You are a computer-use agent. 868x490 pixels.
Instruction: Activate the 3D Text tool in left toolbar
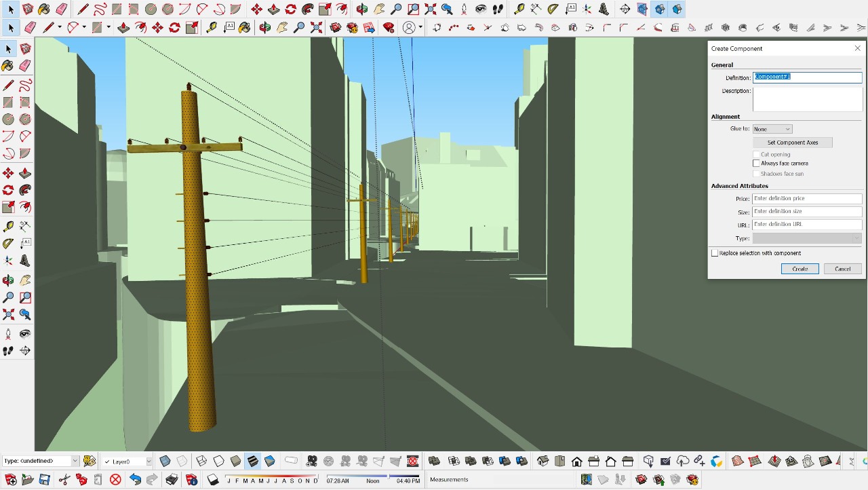pyautogui.click(x=25, y=261)
